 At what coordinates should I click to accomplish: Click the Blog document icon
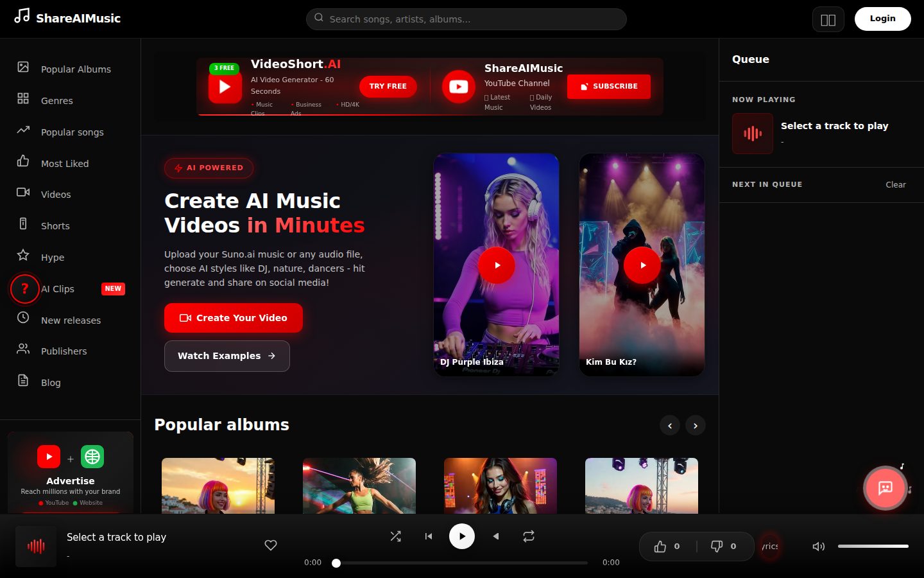[23, 381]
